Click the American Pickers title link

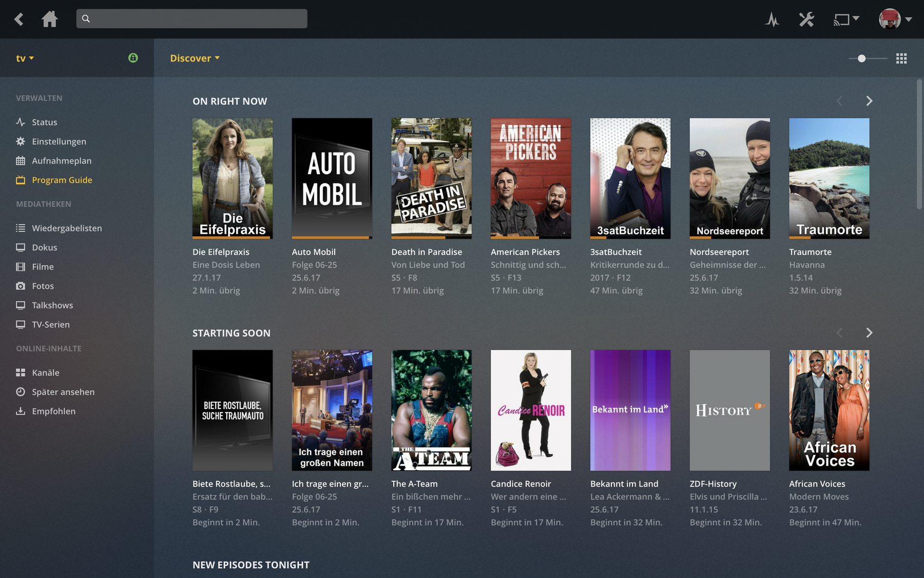[525, 252]
